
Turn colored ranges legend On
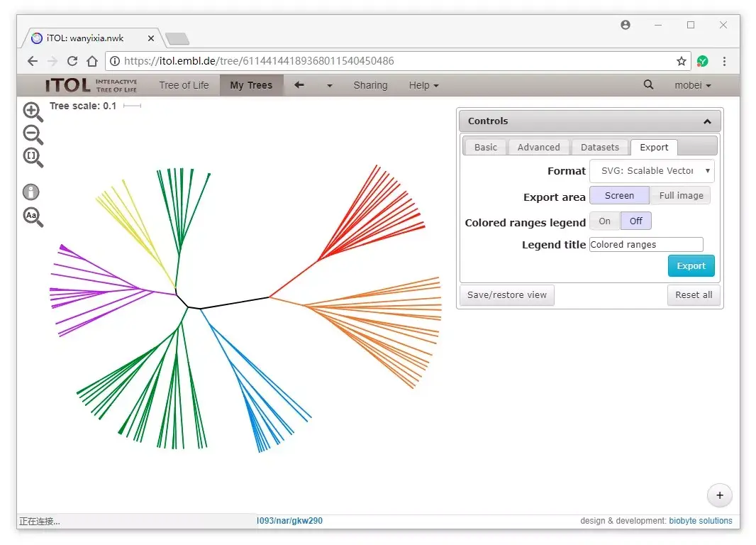pos(605,221)
